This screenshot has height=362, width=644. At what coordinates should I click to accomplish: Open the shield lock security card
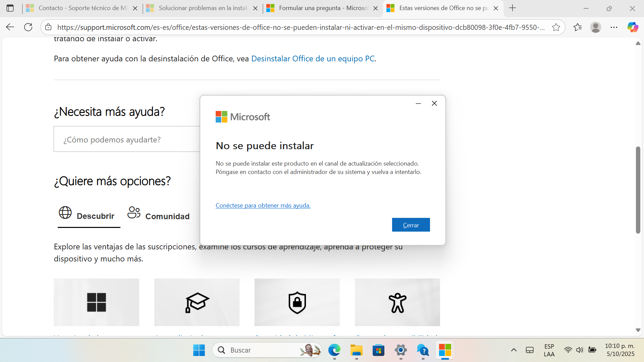[297, 302]
